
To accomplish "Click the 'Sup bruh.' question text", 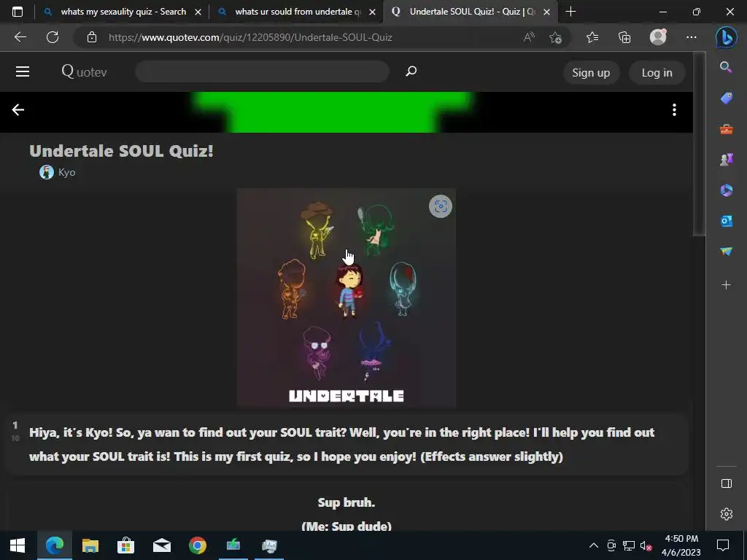I will [x=347, y=502].
